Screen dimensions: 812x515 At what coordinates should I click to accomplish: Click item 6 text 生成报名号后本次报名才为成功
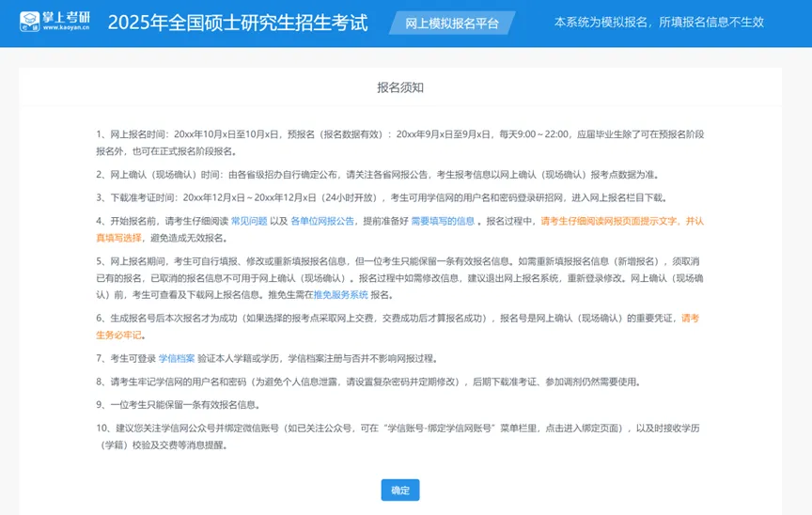[174, 318]
